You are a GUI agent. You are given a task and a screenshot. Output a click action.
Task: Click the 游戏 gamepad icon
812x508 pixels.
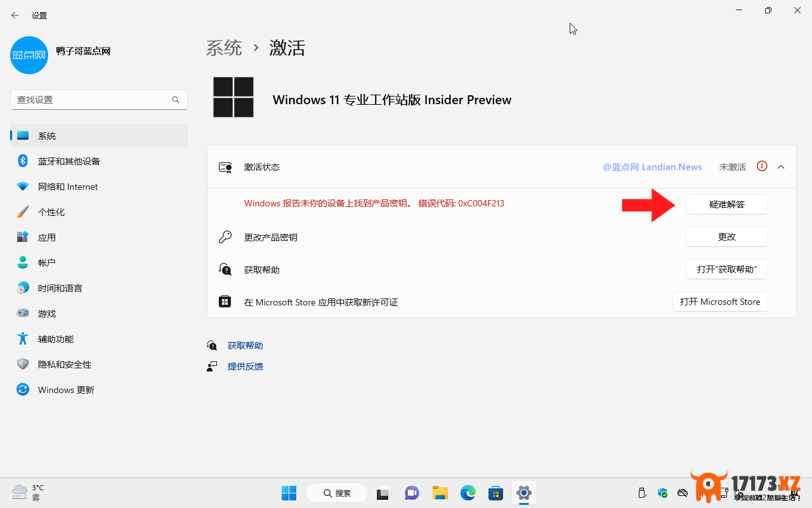point(23,314)
